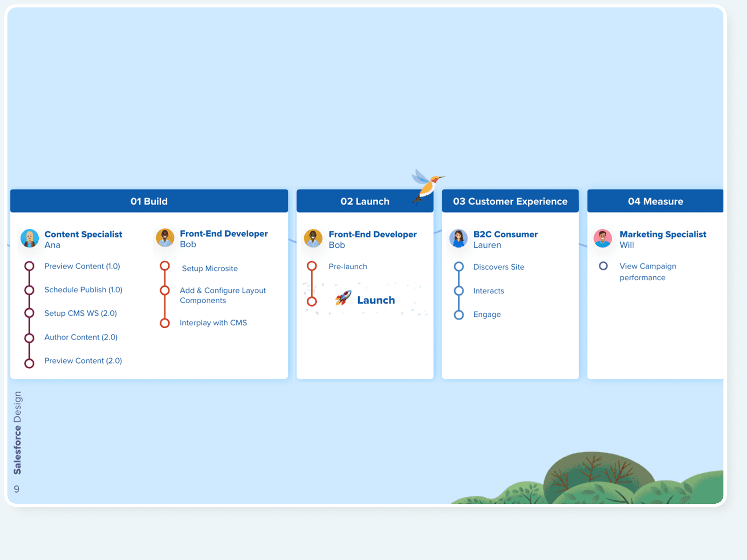Click the Pre-launch step circle marker
The image size is (747, 560).
pos(312,266)
